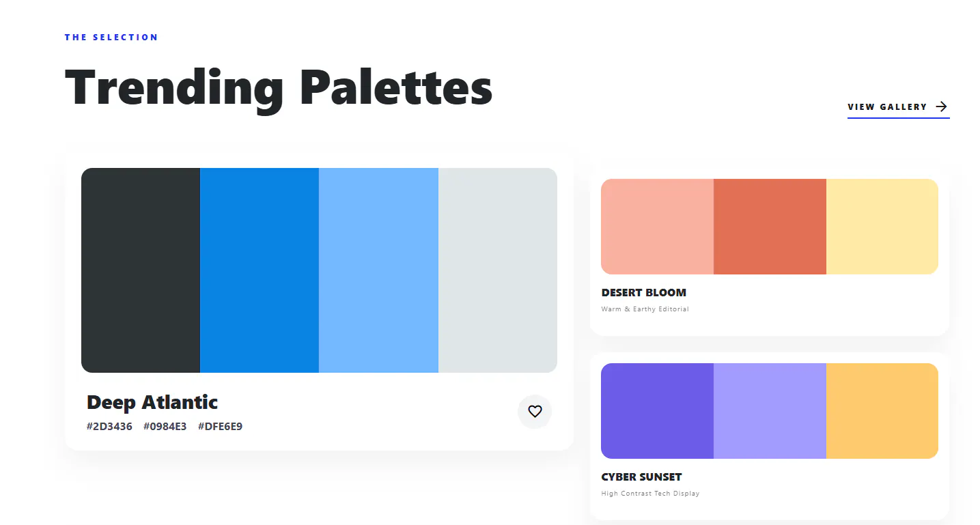Click the heart favorite icon on Deep Atlantic

tap(535, 412)
